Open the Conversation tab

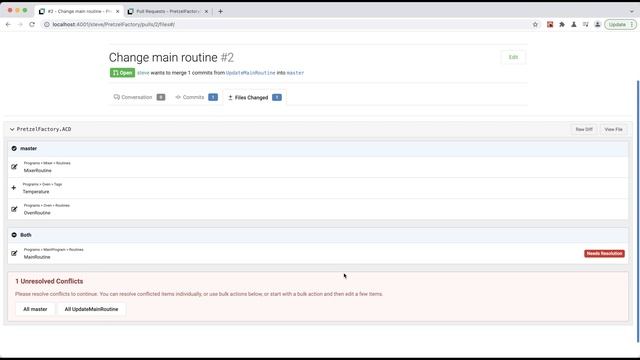[139, 97]
